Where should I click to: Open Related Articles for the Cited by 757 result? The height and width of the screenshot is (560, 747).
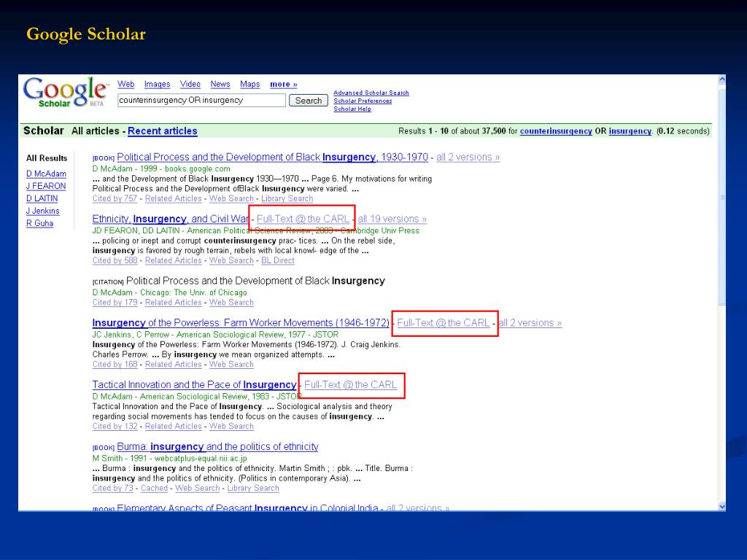tap(174, 198)
